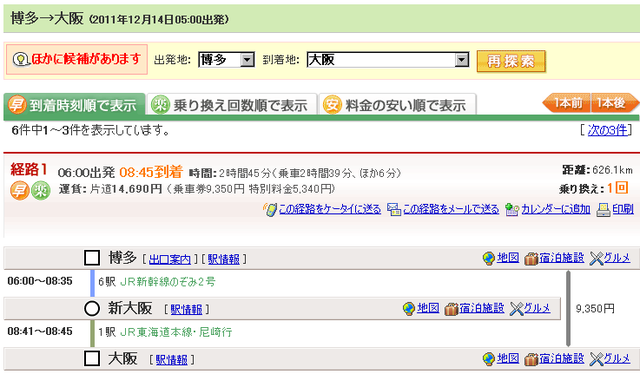Click the fork-knife gourmet icon in 大阪 row

[596, 359]
